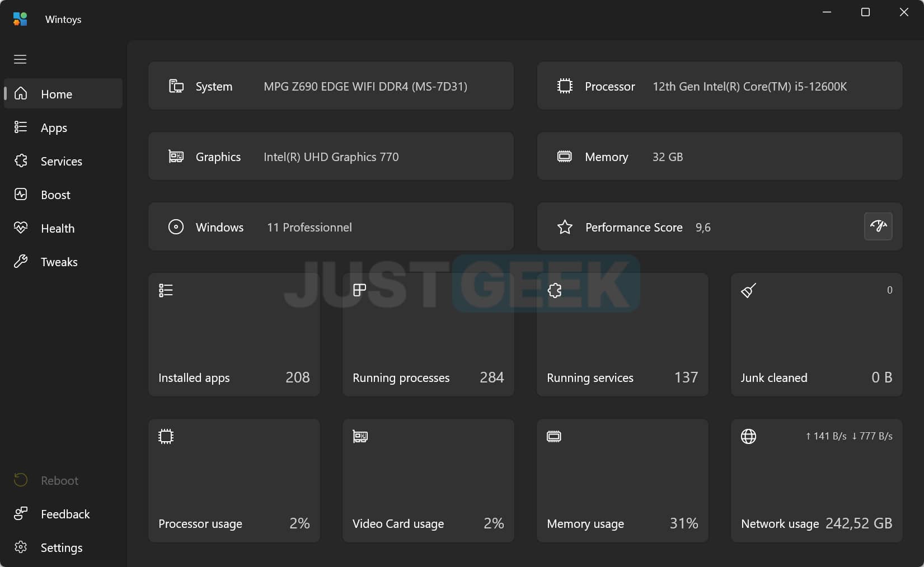Click the Video Card usage icon
Screen dimensions: 924x567
tap(360, 436)
